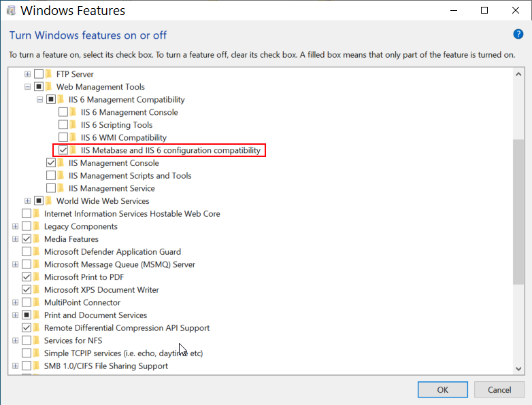Uncheck IIS Metabase and IIS 6 configuration compatibility
Screen dimensions: 532x405
tap(63, 150)
